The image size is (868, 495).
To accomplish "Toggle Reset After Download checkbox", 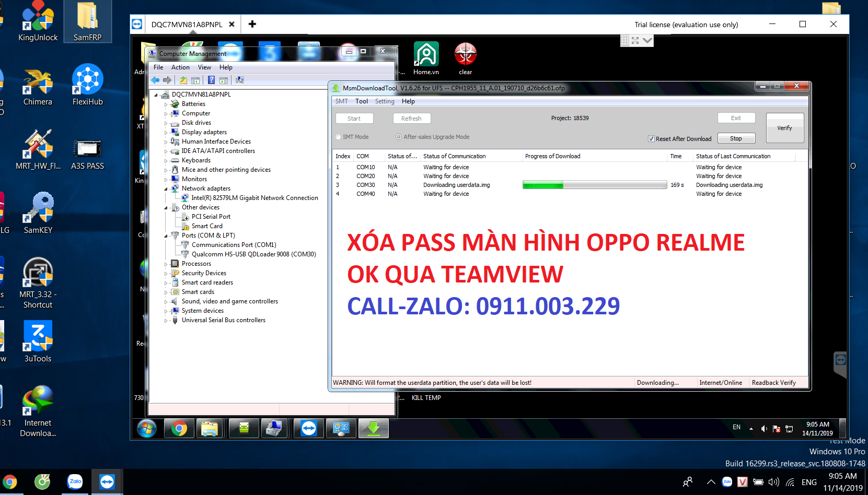I will pyautogui.click(x=651, y=138).
